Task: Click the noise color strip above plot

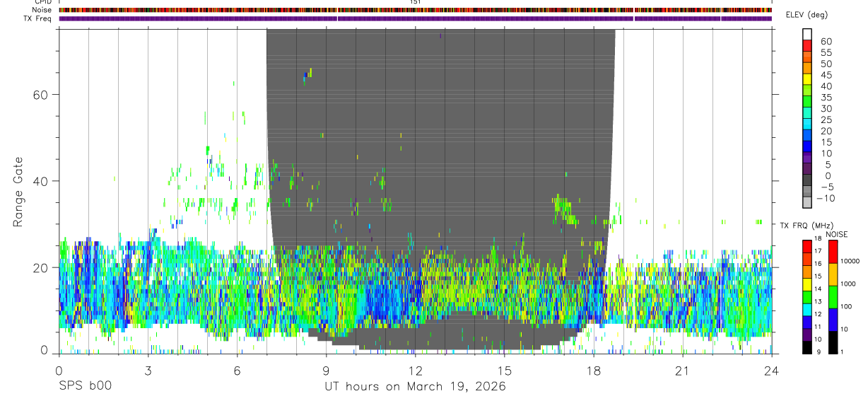Action: (x=415, y=10)
